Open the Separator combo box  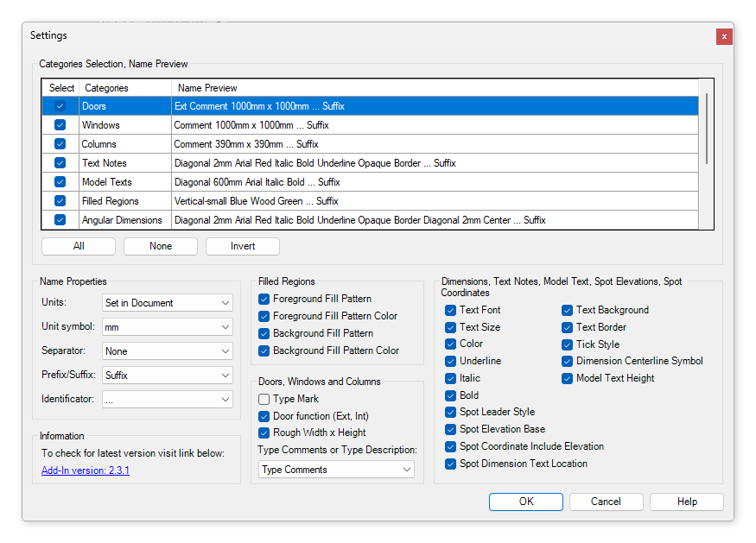(167, 351)
